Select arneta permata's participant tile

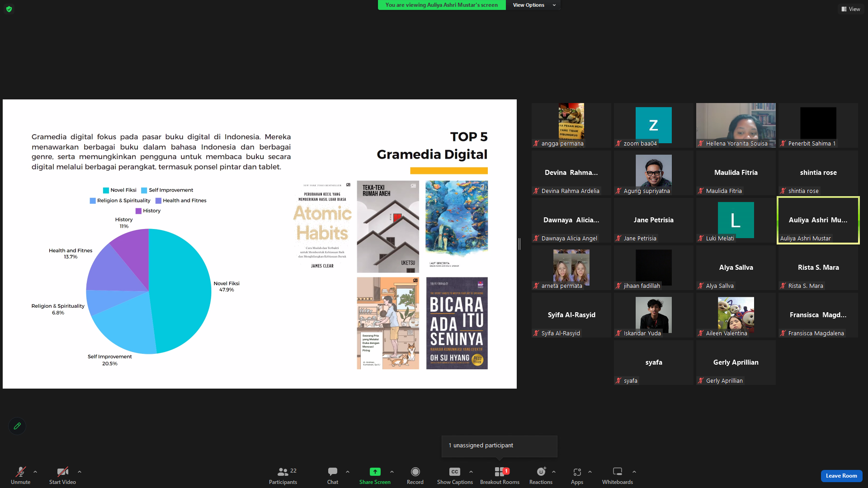pos(571,267)
